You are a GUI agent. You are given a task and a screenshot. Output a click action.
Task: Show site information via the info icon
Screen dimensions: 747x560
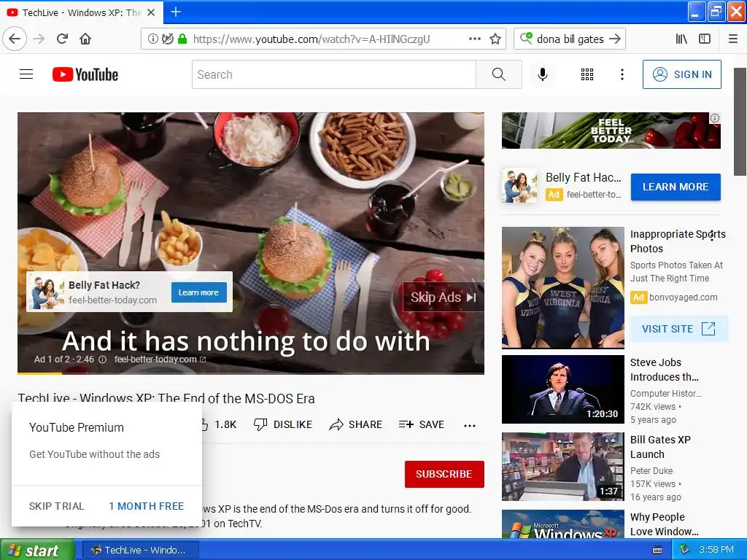pyautogui.click(x=153, y=39)
